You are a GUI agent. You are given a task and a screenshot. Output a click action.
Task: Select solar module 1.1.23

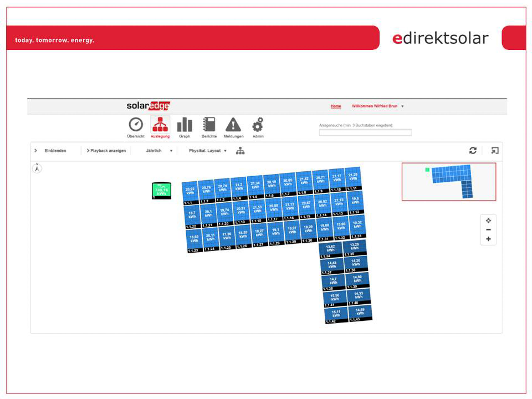[x=194, y=241]
